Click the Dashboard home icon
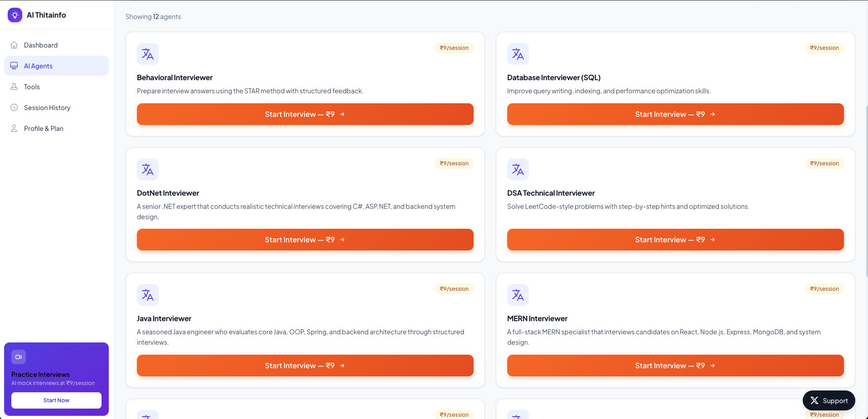The height and width of the screenshot is (419, 868). (14, 45)
